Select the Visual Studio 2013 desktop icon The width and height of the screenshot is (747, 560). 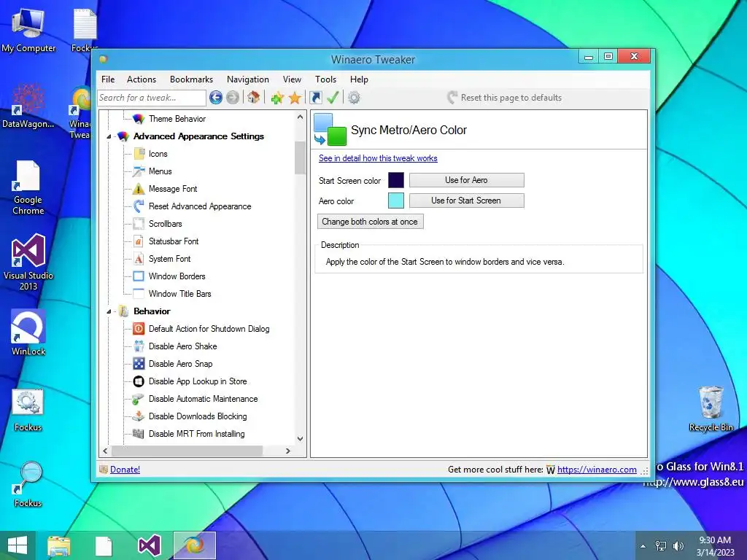click(x=28, y=262)
